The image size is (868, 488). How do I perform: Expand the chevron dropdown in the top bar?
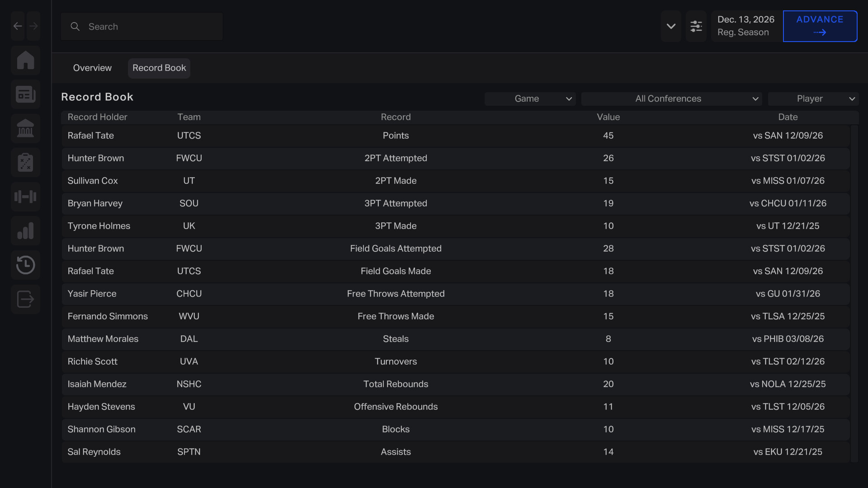point(671,26)
